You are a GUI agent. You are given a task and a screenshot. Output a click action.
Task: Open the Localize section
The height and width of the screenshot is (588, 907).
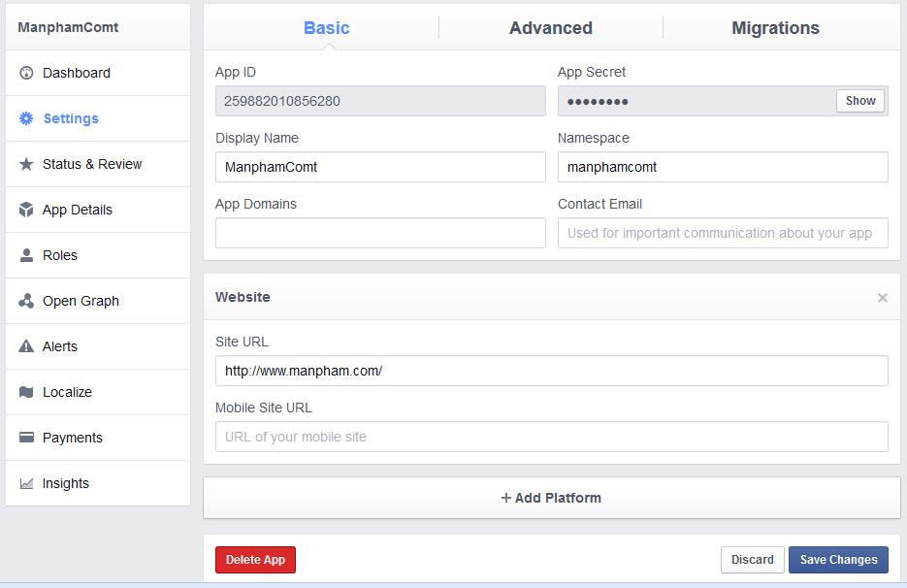tap(98, 392)
